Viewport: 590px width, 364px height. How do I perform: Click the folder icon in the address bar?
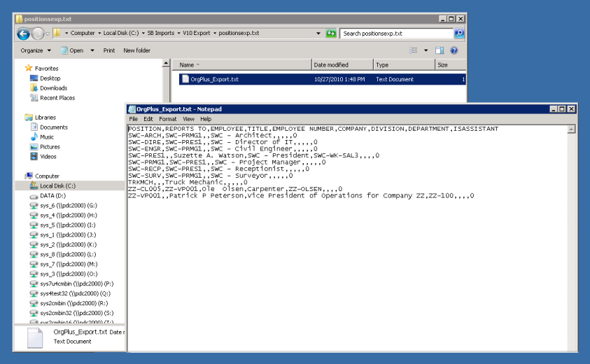pyautogui.click(x=57, y=33)
